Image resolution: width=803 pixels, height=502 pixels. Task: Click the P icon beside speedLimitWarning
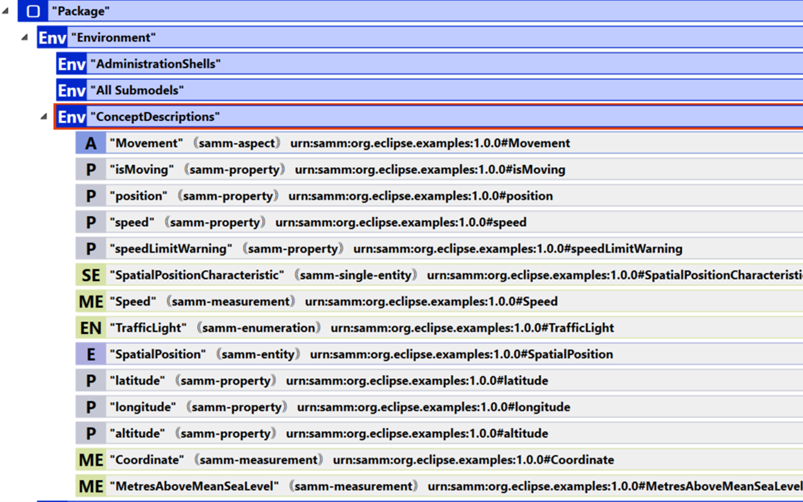(91, 248)
